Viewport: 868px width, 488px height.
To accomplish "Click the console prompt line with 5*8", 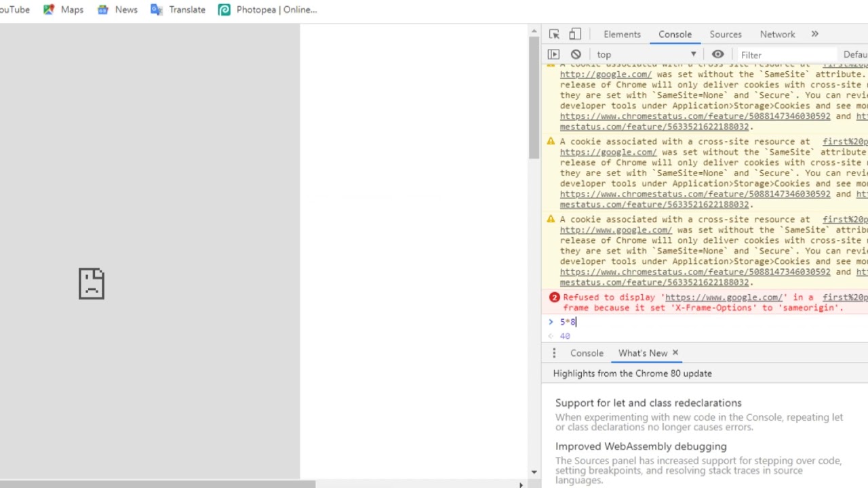I will (705, 322).
